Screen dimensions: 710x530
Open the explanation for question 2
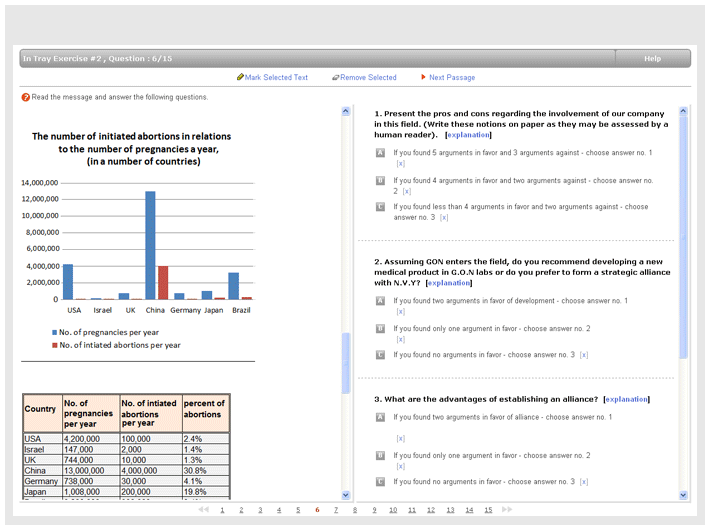[x=448, y=282]
